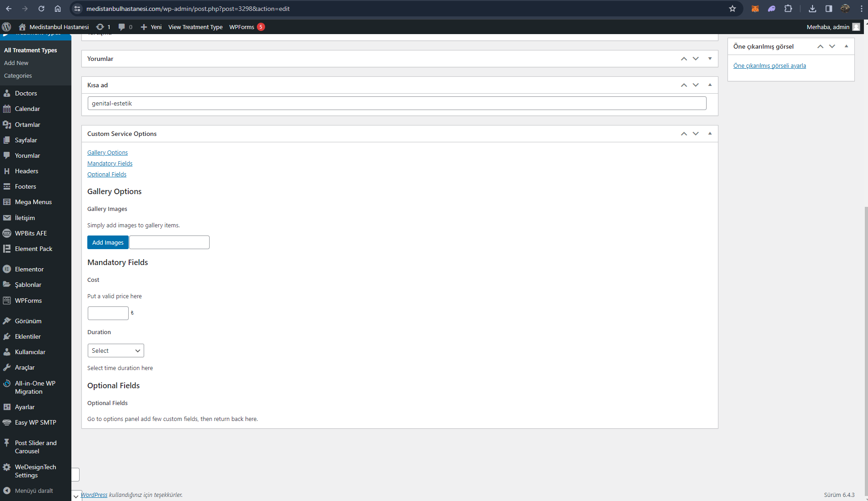Expand the Yorumlar panel toggle
Image resolution: width=868 pixels, height=501 pixels.
point(710,59)
